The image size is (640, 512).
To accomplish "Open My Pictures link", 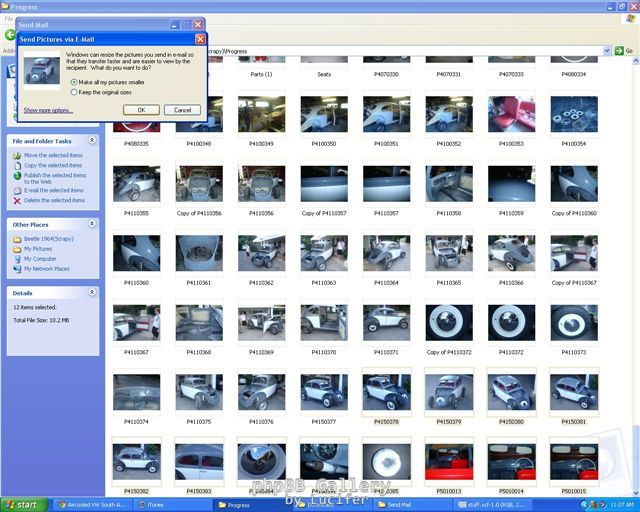I will click(38, 249).
